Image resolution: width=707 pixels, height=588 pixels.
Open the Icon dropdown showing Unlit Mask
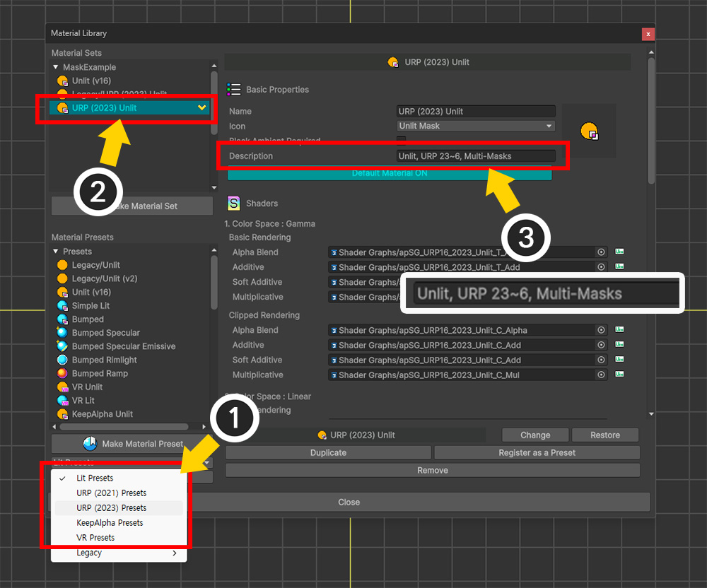pyautogui.click(x=477, y=126)
